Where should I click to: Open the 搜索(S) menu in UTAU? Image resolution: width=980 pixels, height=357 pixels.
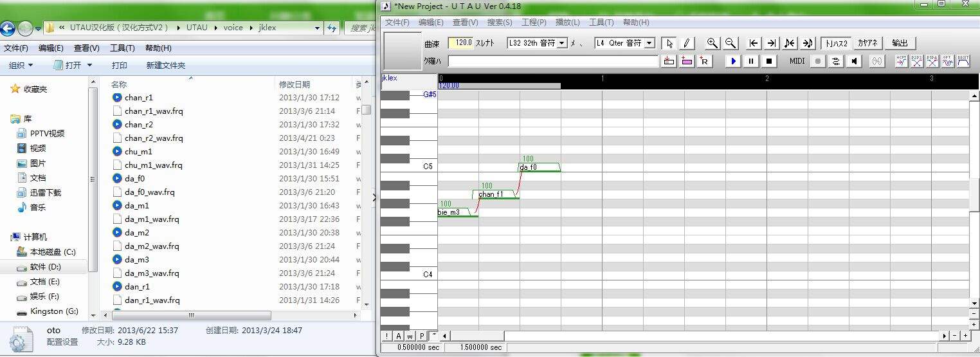[500, 23]
